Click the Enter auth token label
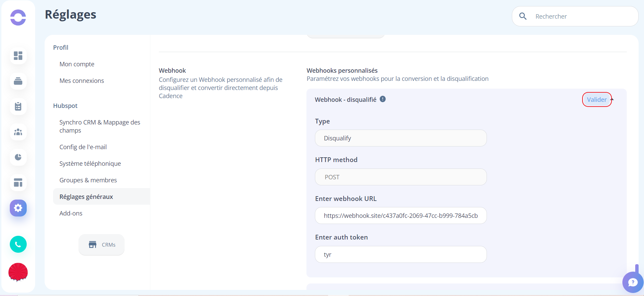 click(341, 237)
